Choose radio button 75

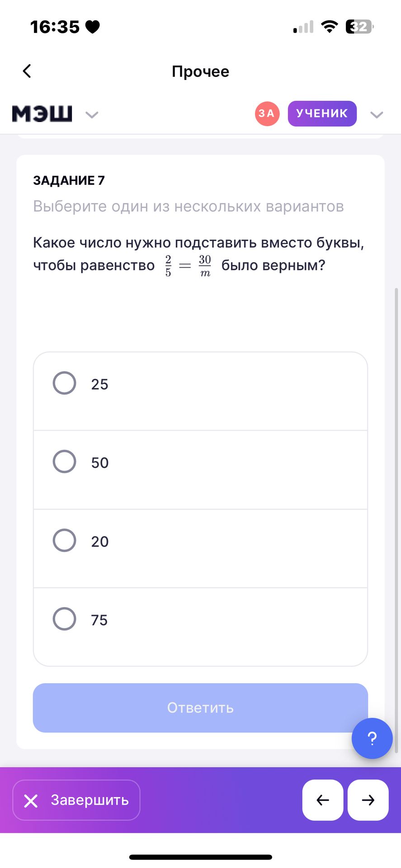pyautogui.click(x=65, y=619)
